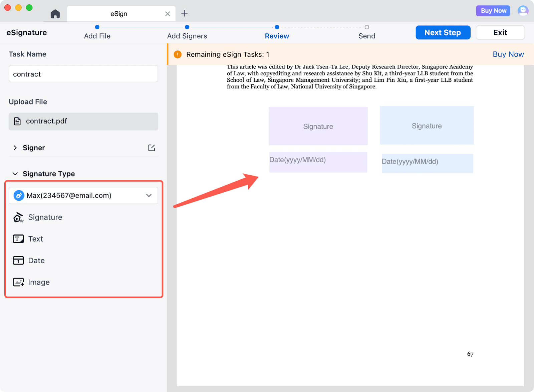
Task: Expand the Signer section
Action: click(x=15, y=148)
